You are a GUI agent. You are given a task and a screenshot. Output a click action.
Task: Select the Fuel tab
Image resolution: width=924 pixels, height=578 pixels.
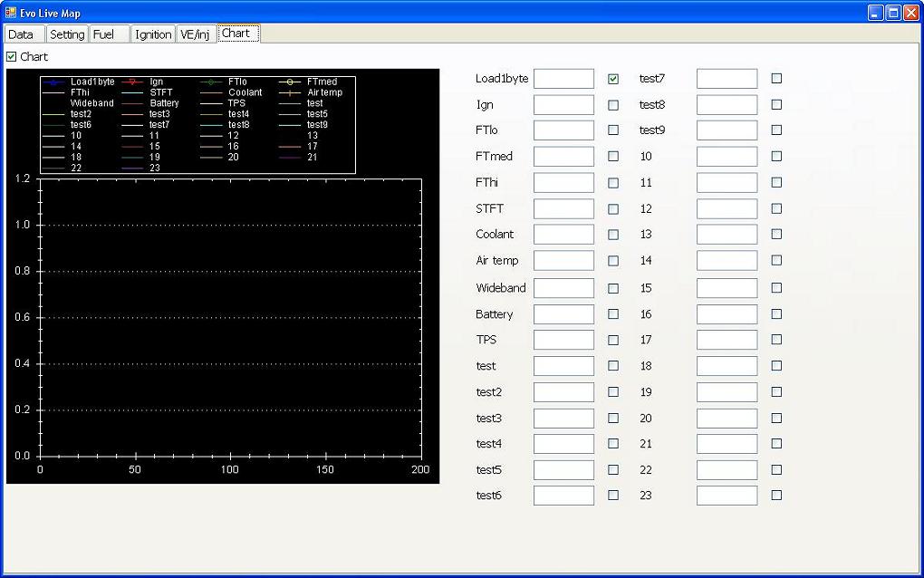point(109,34)
